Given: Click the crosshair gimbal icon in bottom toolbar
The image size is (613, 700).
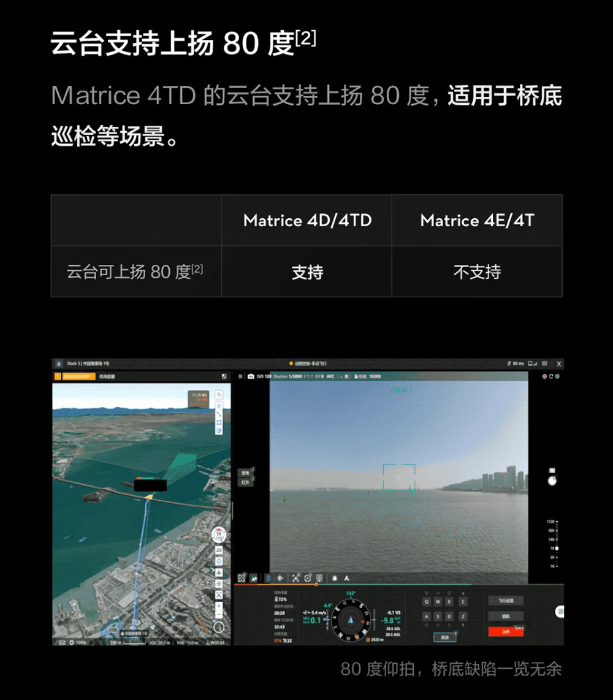Looking at the screenshot, I should (x=280, y=578).
